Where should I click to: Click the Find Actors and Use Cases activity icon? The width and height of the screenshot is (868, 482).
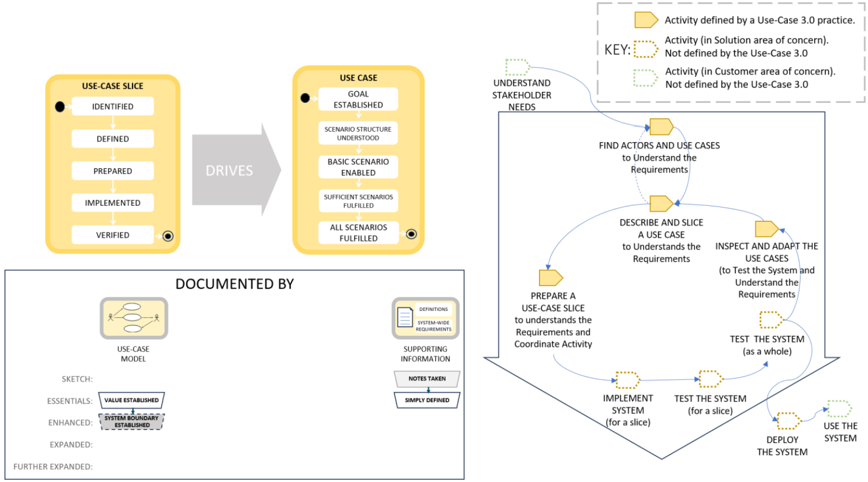coord(661,127)
